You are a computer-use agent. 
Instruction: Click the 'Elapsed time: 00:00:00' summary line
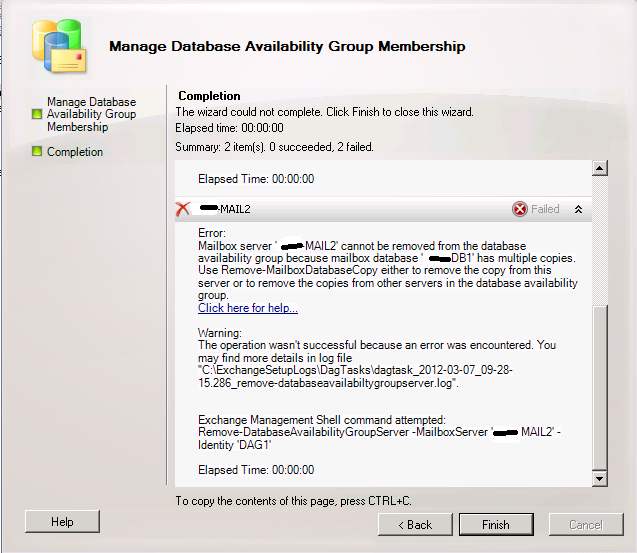pyautogui.click(x=229, y=128)
